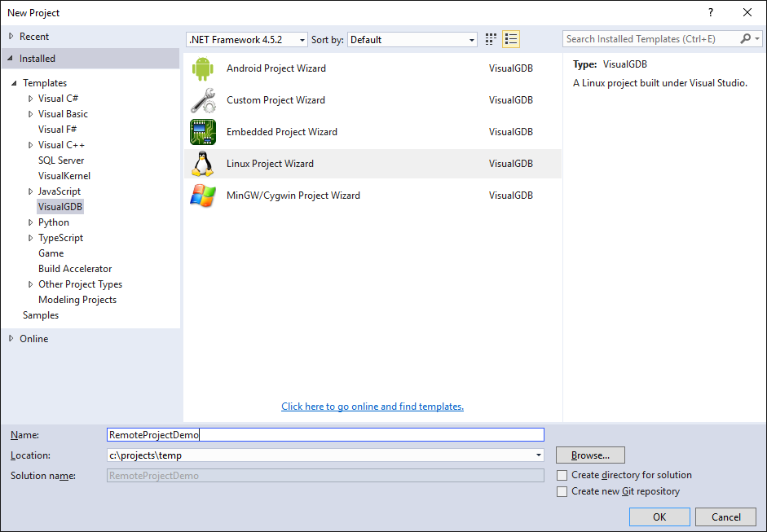Choose the Embedded Project Wizard chip icon
Viewport: 767px width, 532px height.
(x=202, y=132)
